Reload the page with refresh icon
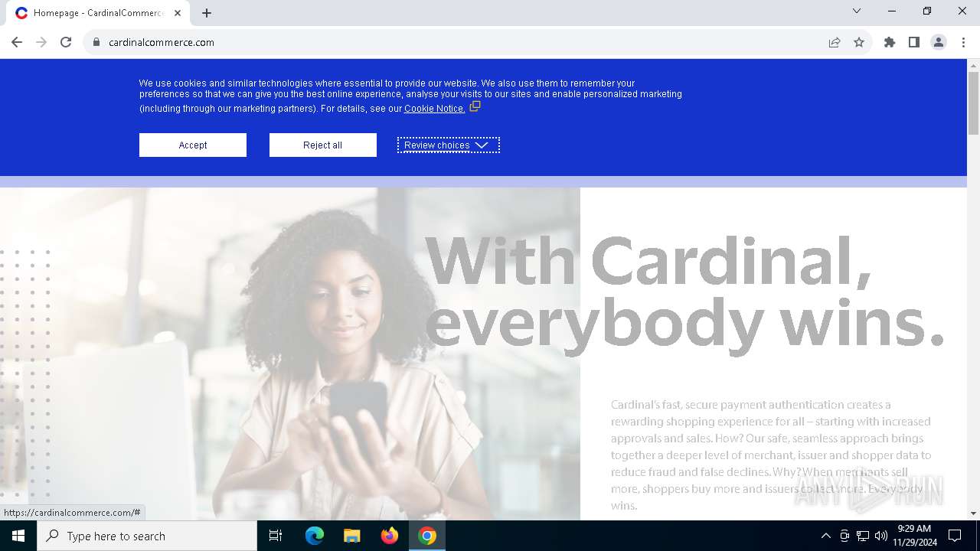Image resolution: width=980 pixels, height=551 pixels. pos(66,42)
